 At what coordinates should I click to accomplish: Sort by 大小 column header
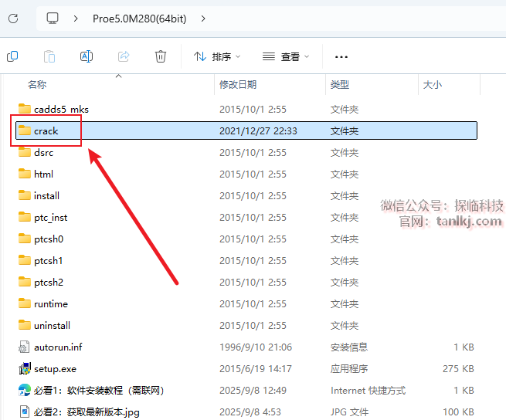[433, 84]
